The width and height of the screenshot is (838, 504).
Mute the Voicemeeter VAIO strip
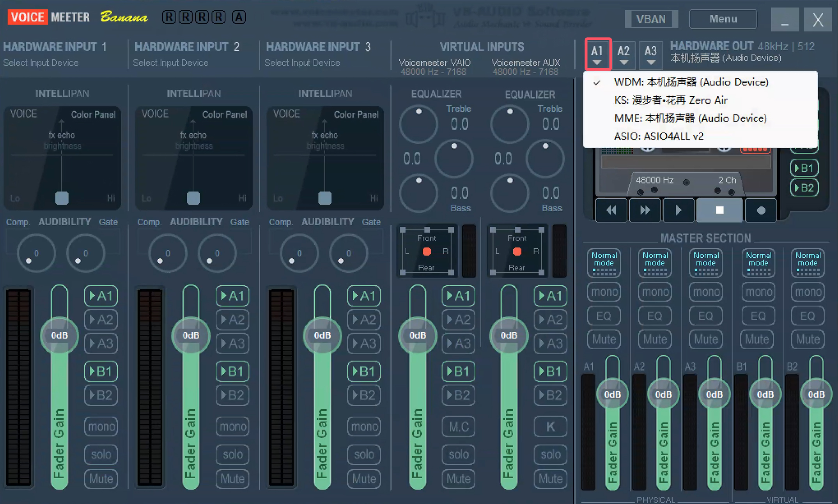[x=458, y=479]
